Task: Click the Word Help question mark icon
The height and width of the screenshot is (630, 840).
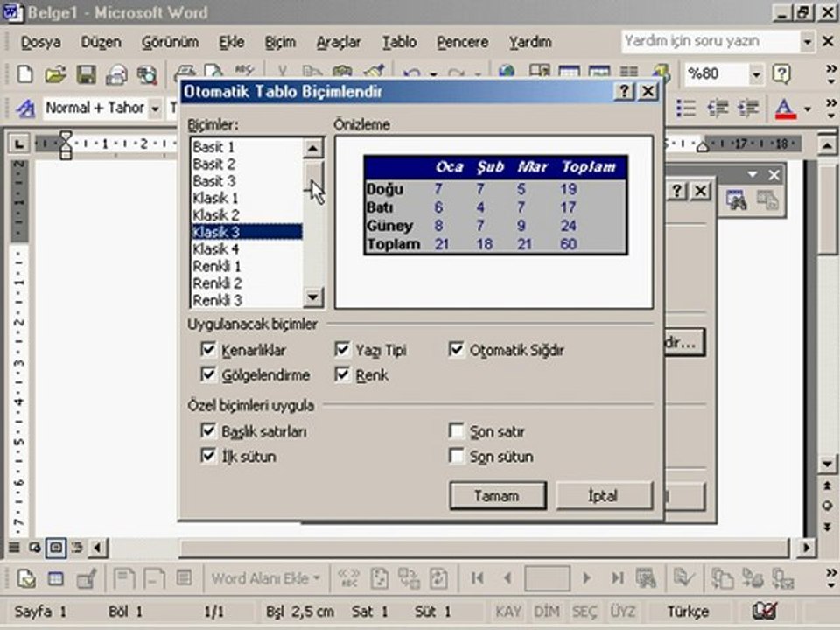Action: tap(781, 73)
